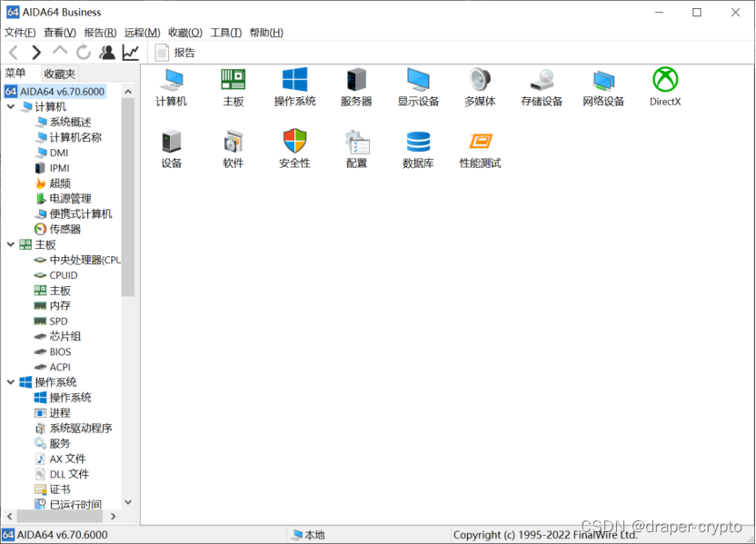The width and height of the screenshot is (756, 544).
Task: Open the 主板 motherboard icon in main pane
Action: click(234, 88)
